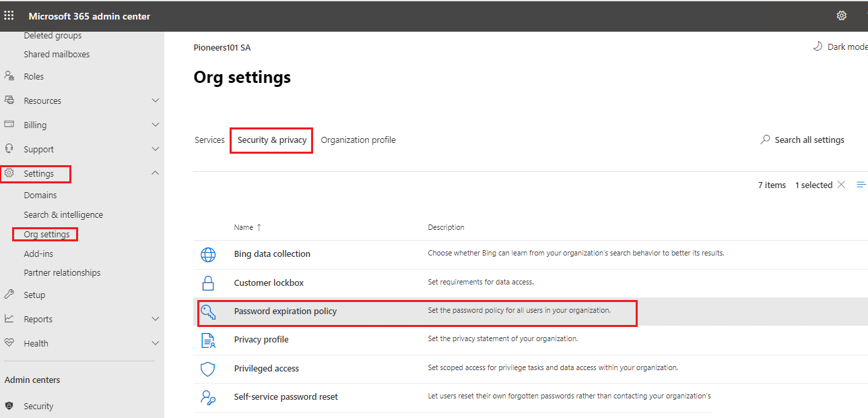Click the Name column sort arrow
868x418 pixels.
(x=259, y=227)
